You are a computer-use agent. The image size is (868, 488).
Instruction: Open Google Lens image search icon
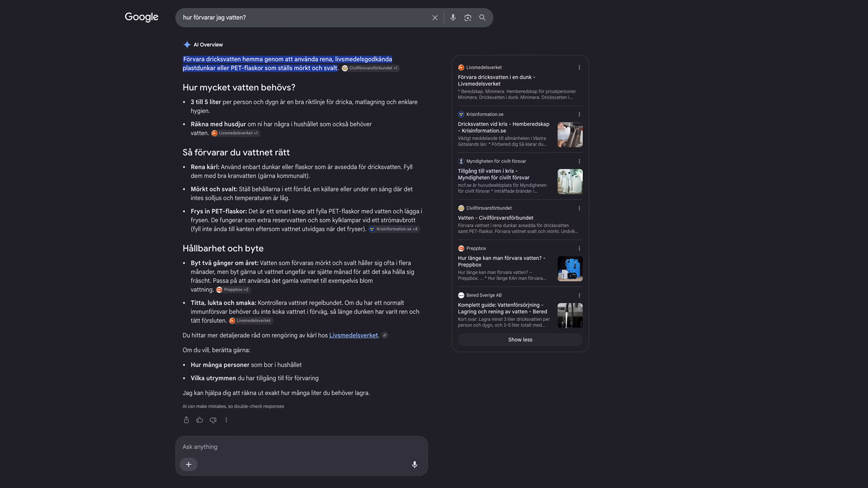(x=468, y=18)
